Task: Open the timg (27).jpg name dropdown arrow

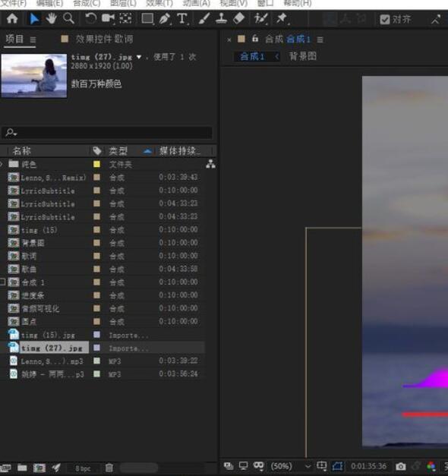Action: coord(139,57)
